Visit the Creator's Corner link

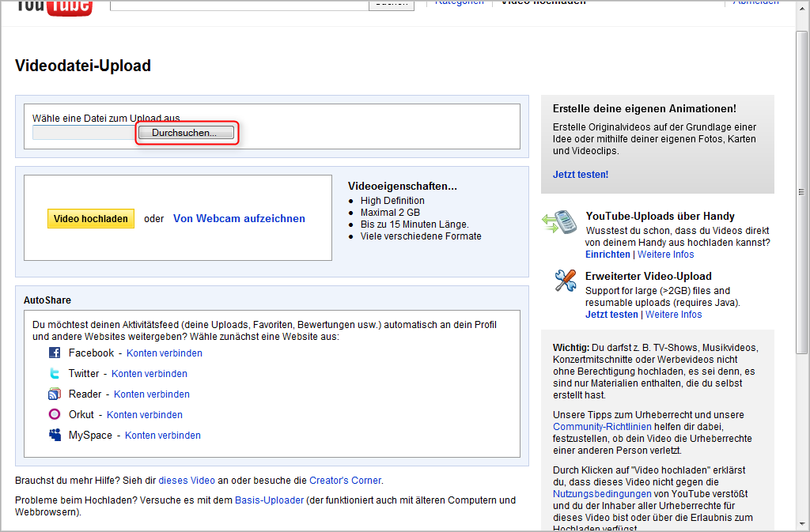(345, 481)
